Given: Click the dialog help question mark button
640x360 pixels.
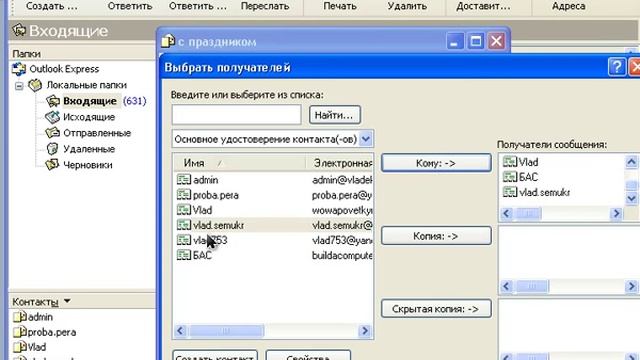Looking at the screenshot, I should 617,67.
